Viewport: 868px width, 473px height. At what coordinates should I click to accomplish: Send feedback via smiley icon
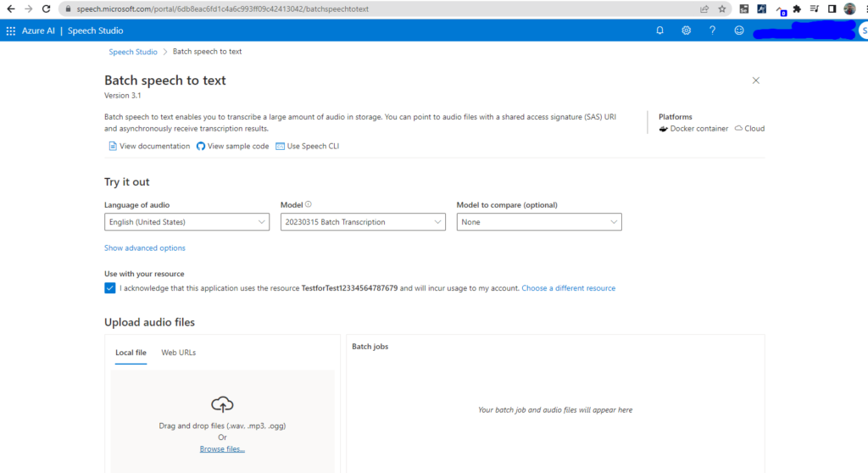point(739,31)
